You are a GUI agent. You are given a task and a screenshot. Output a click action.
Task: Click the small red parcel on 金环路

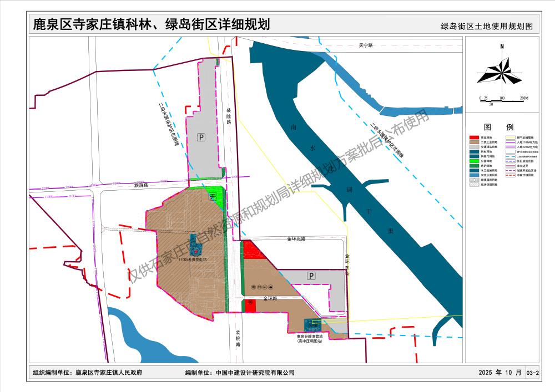tap(250, 306)
